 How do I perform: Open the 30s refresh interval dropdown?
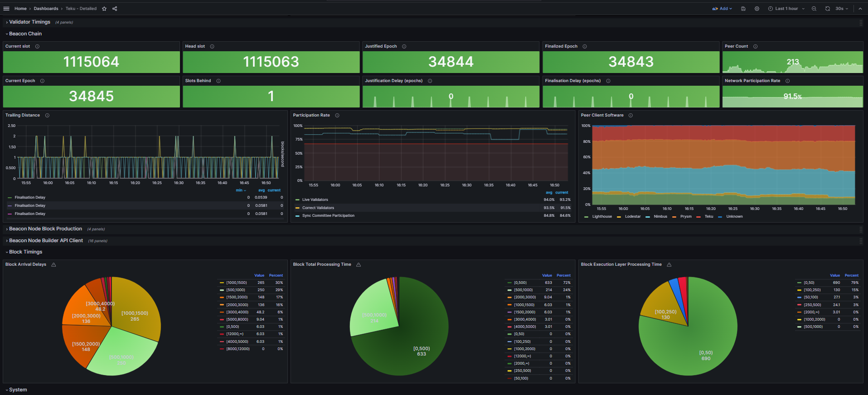tap(842, 9)
